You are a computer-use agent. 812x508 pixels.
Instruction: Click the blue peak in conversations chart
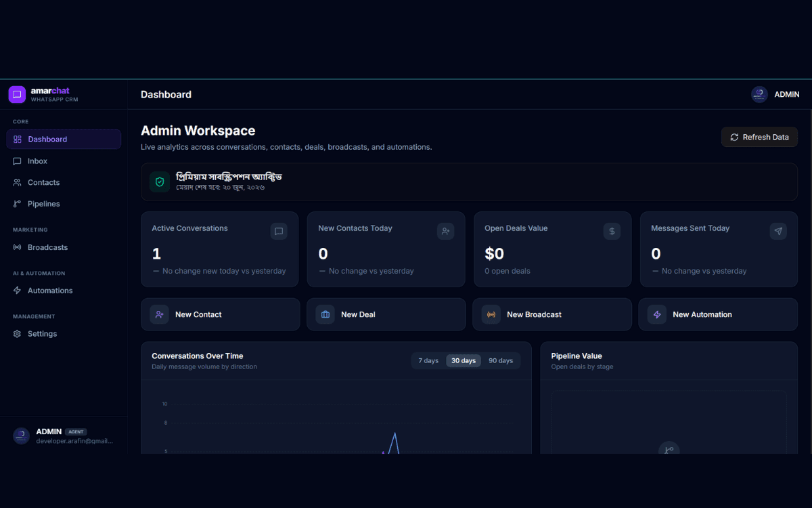tap(395, 434)
